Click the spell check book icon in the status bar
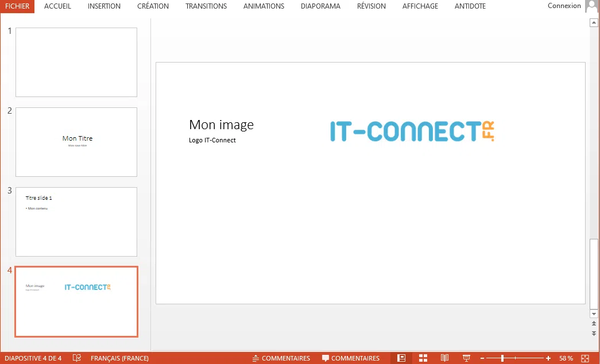 (76, 358)
